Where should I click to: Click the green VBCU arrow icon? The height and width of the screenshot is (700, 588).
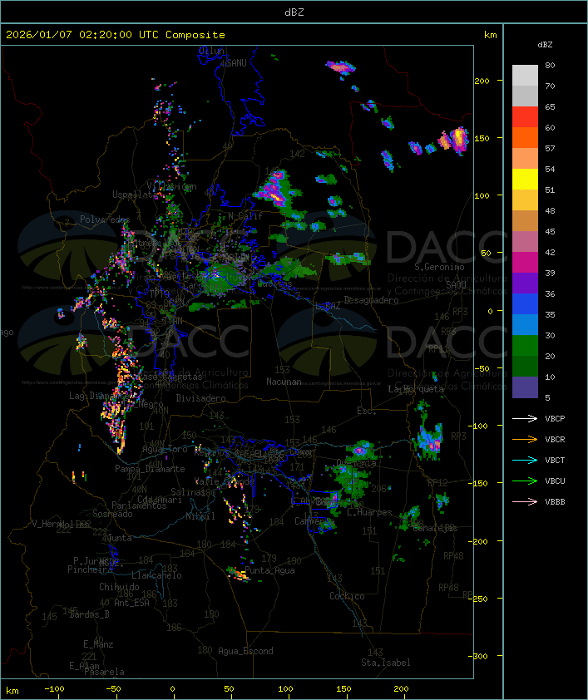pos(526,481)
